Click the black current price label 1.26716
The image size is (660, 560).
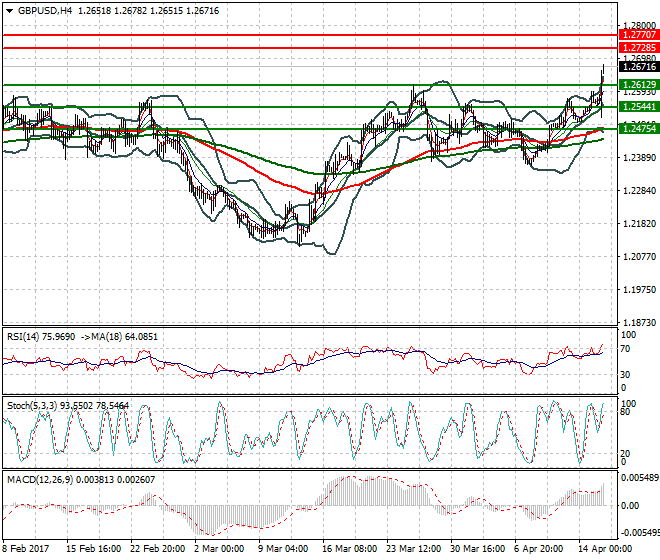(639, 67)
